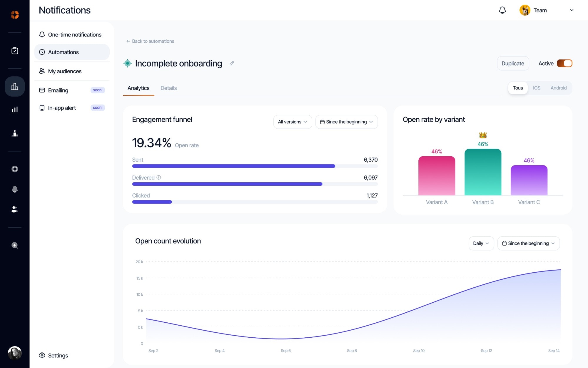The width and height of the screenshot is (588, 368).
Task: Open the podium leaderboard sidebar icon
Action: (x=15, y=133)
